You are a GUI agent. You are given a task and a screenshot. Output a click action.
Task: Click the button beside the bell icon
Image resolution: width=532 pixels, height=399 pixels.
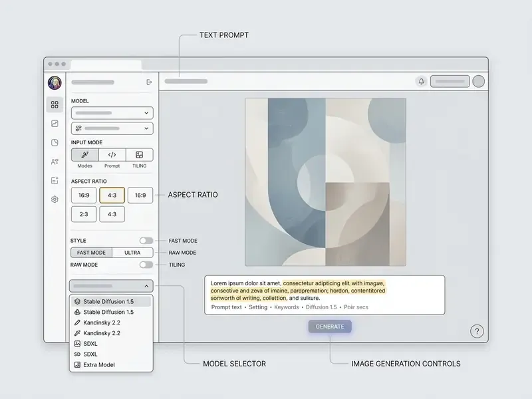450,81
